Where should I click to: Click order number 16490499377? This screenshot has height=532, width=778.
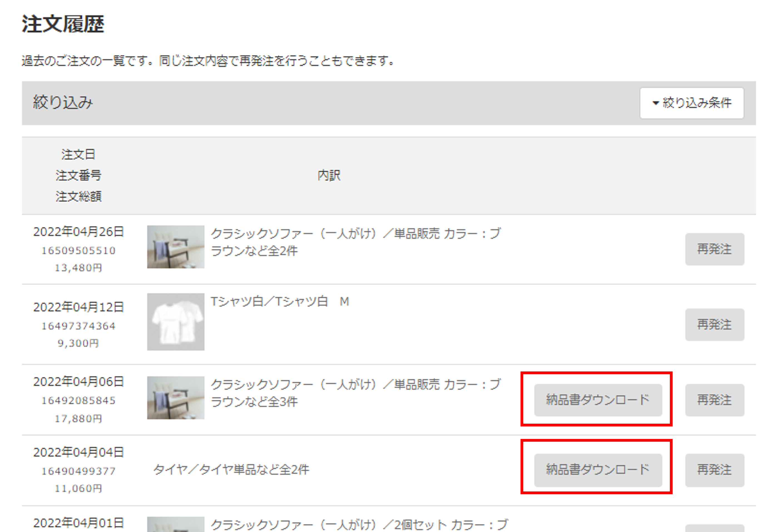click(x=78, y=471)
